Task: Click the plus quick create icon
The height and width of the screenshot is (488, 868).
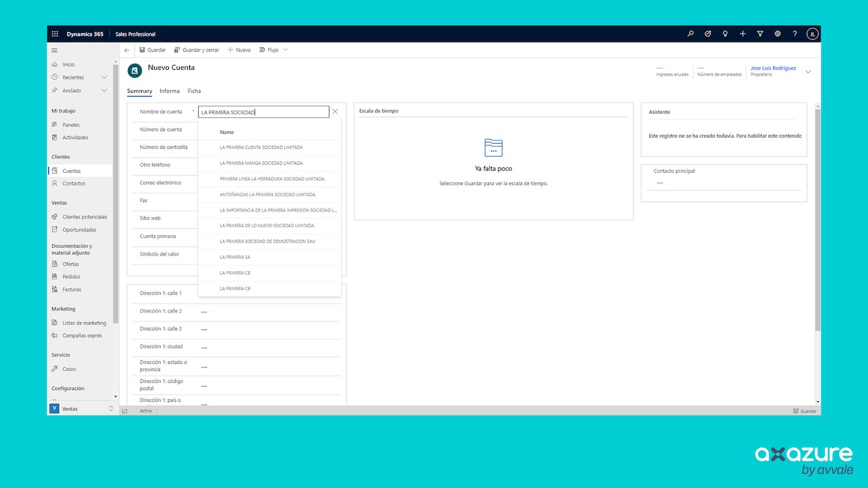Action: tap(743, 34)
